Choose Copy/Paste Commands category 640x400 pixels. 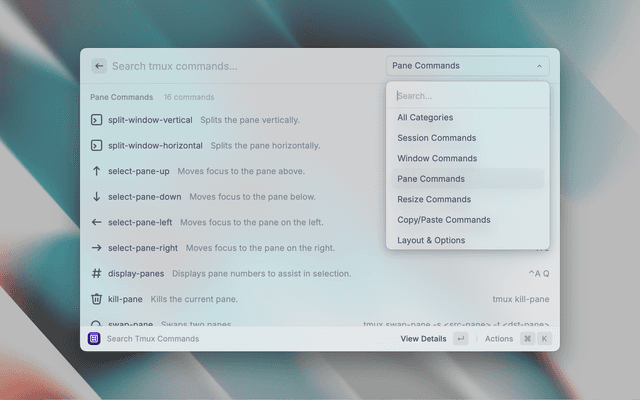(443, 220)
